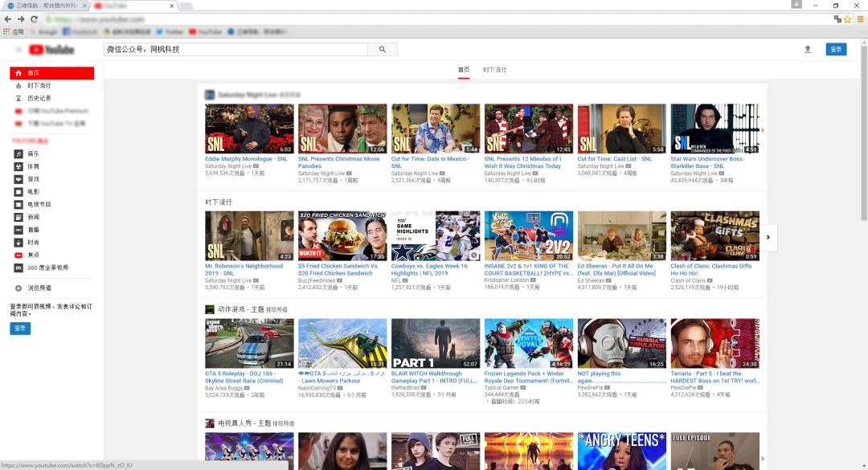Click the TV icon beside 电视节目

pyautogui.click(x=18, y=205)
